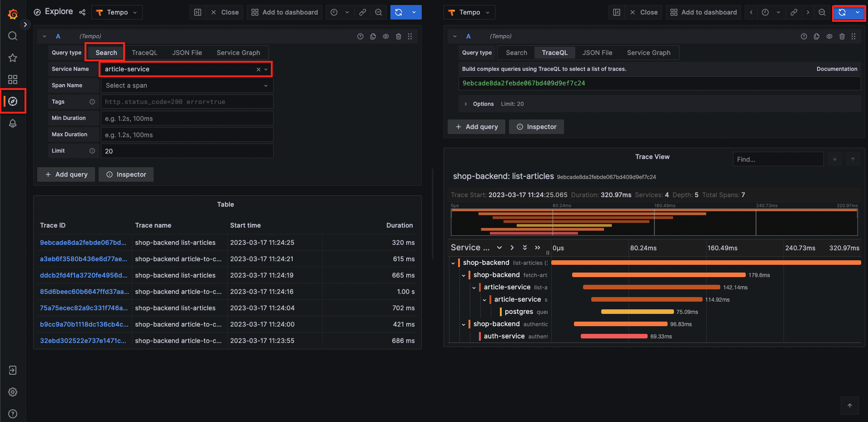Show help for left pane query A
The height and width of the screenshot is (422, 868).
pyautogui.click(x=360, y=36)
